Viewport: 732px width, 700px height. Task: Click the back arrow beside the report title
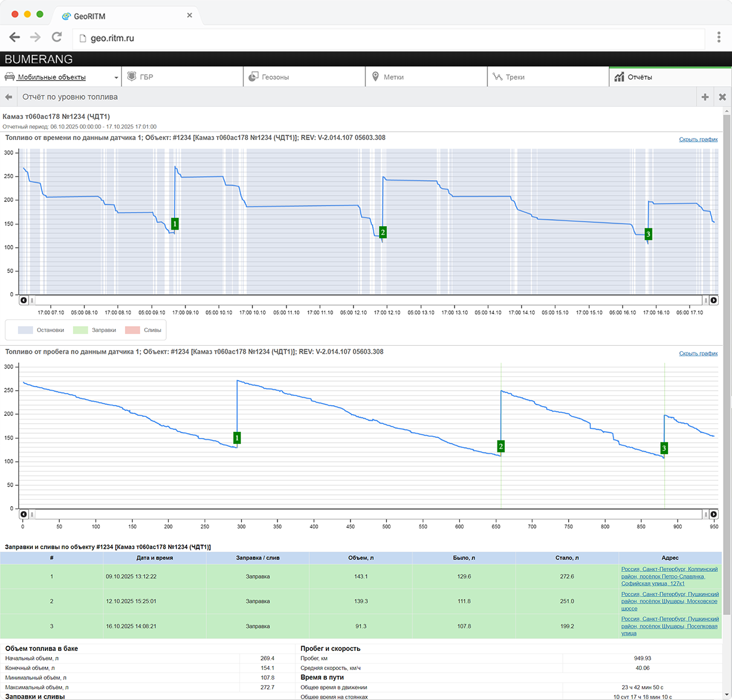pos(8,97)
